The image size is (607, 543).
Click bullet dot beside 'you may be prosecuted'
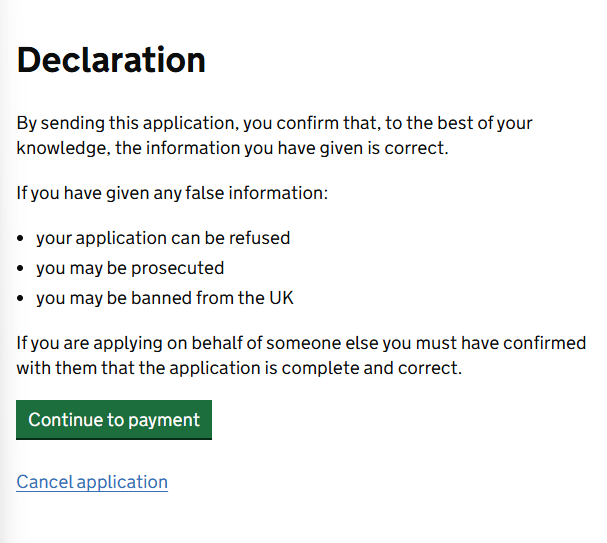point(22,269)
